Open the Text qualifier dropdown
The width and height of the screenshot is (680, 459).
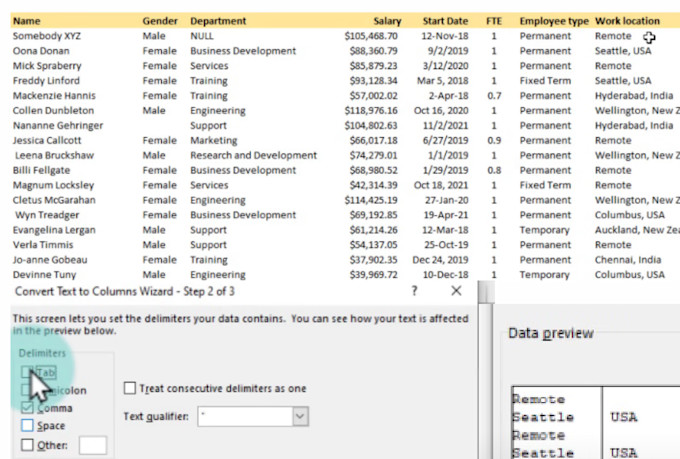(300, 416)
